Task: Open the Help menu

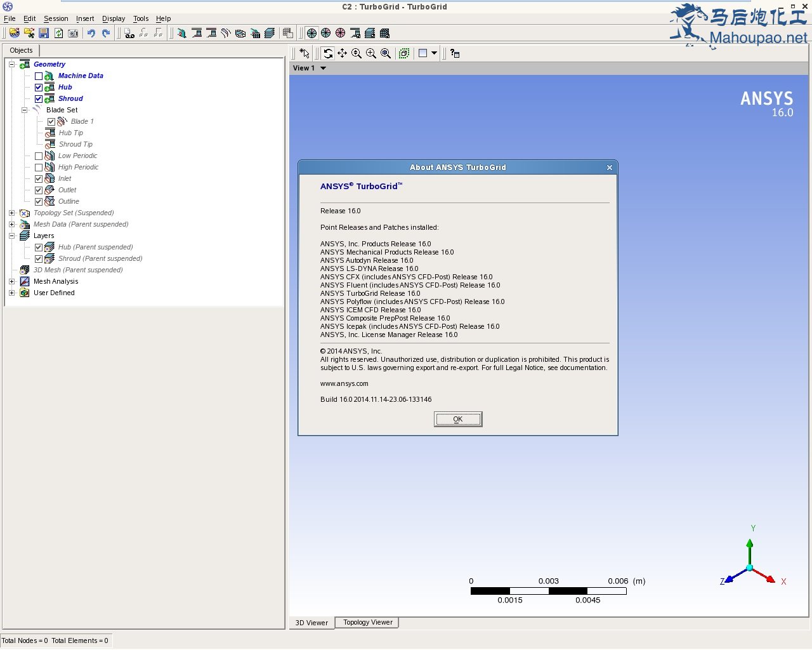Action: click(x=164, y=18)
